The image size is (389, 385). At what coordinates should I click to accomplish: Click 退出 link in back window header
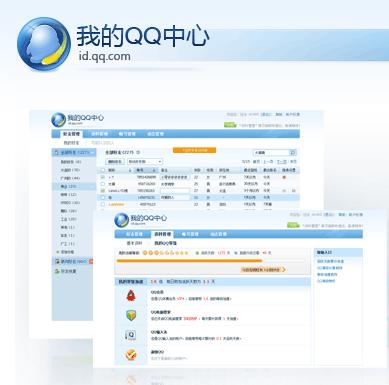click(x=266, y=114)
